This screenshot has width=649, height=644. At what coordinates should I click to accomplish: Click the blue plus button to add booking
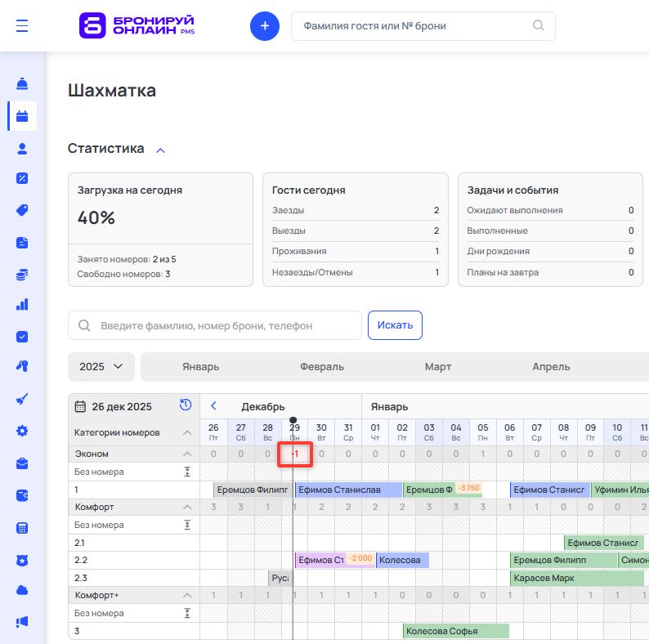(264, 26)
